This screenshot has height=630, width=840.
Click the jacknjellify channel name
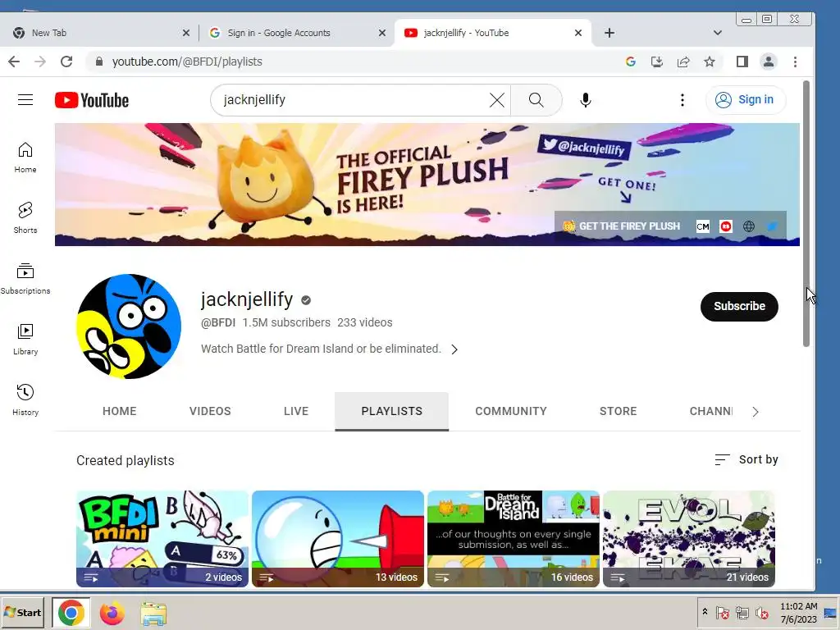(247, 299)
